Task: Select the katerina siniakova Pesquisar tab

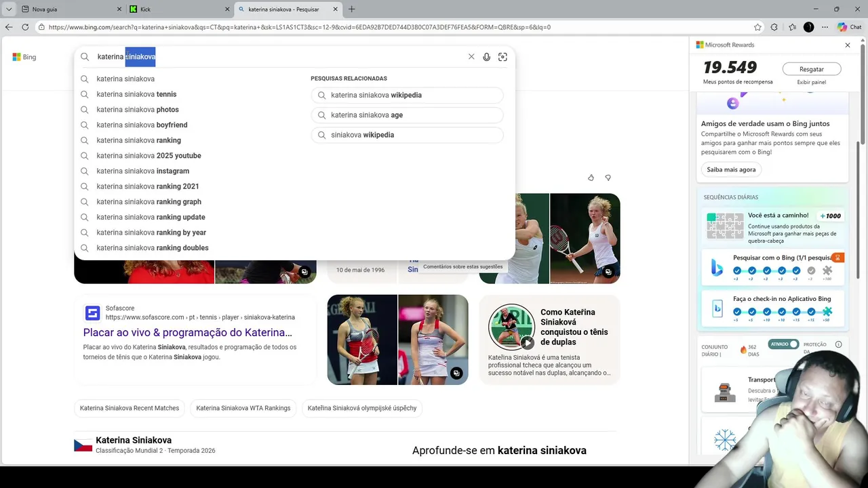Action: pyautogui.click(x=288, y=9)
